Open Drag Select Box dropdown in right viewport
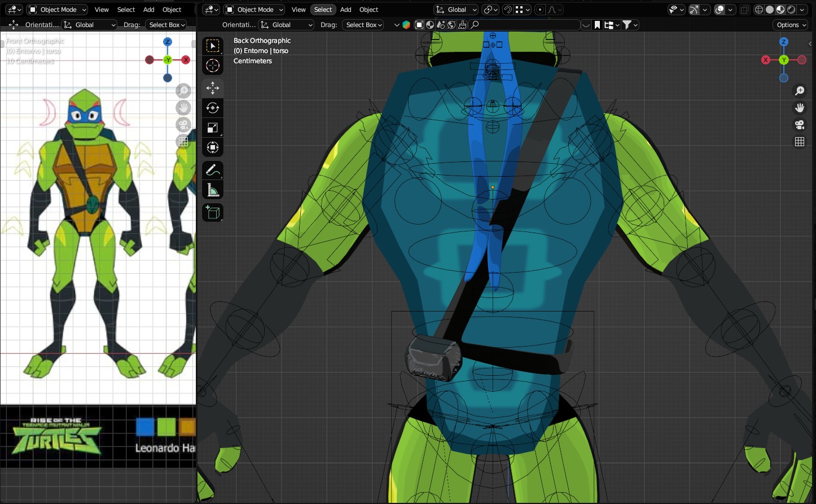This screenshot has width=816, height=504. 364,25
